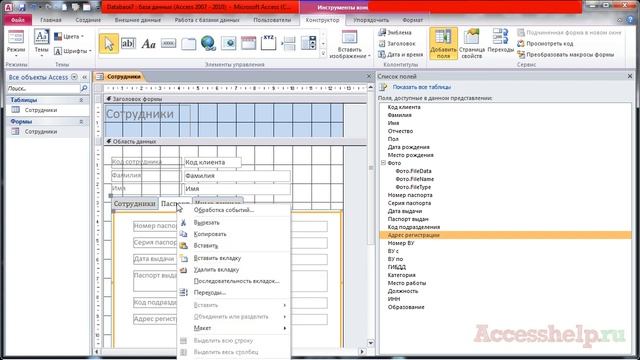Choose the Navigation Control tool

click(248, 43)
